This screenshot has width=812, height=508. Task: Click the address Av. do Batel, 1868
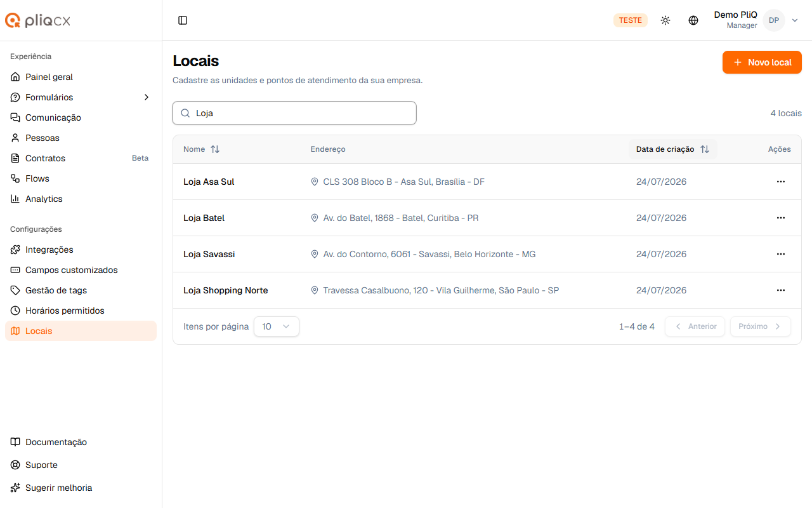pyautogui.click(x=401, y=218)
